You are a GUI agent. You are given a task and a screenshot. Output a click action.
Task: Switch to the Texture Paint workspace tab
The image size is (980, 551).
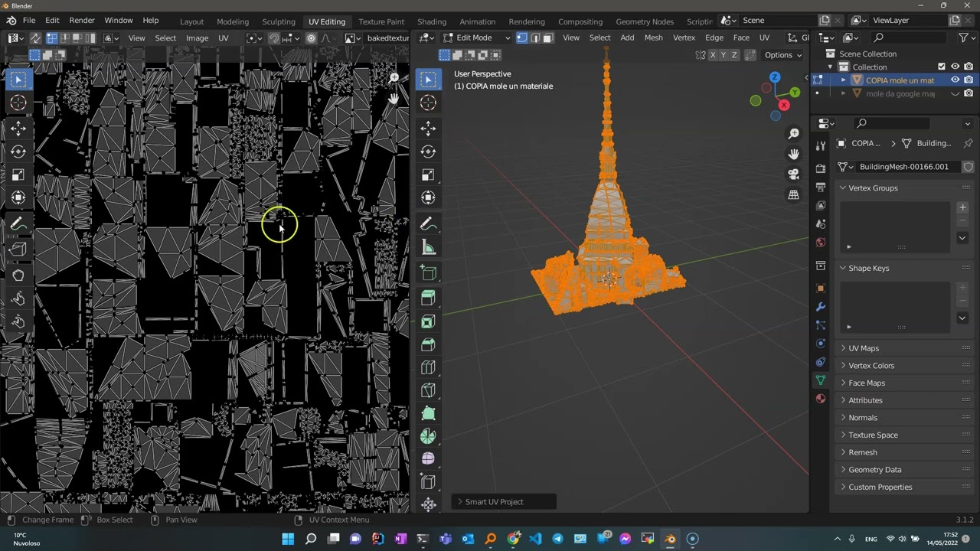(x=381, y=21)
